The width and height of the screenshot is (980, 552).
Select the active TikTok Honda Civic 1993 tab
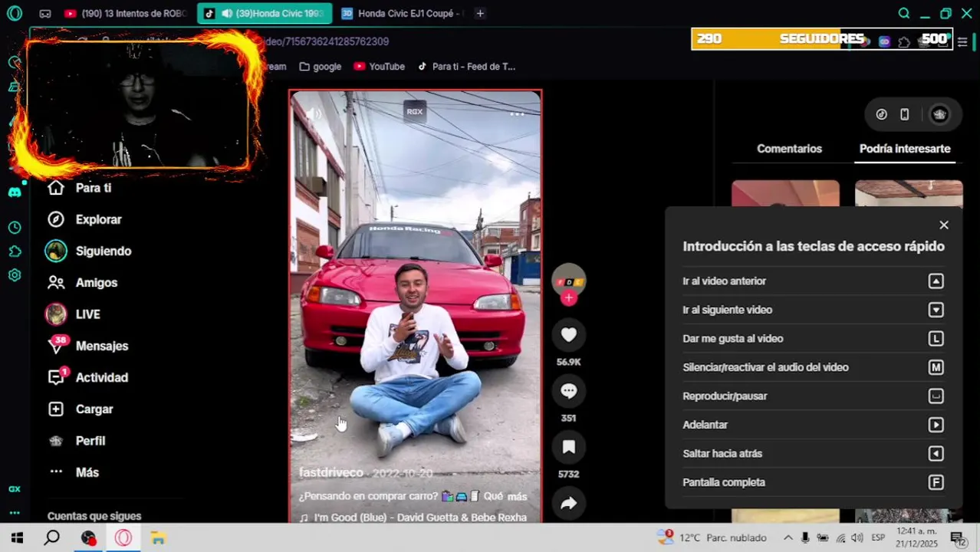click(x=265, y=13)
